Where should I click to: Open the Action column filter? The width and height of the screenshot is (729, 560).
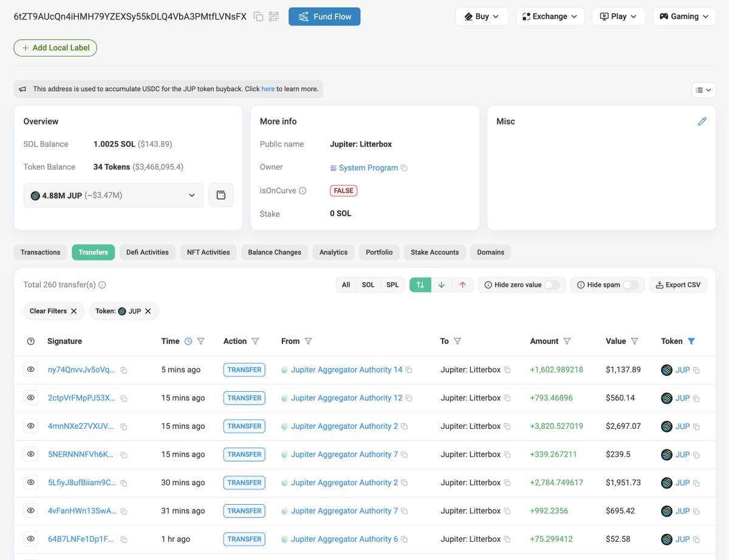point(255,341)
